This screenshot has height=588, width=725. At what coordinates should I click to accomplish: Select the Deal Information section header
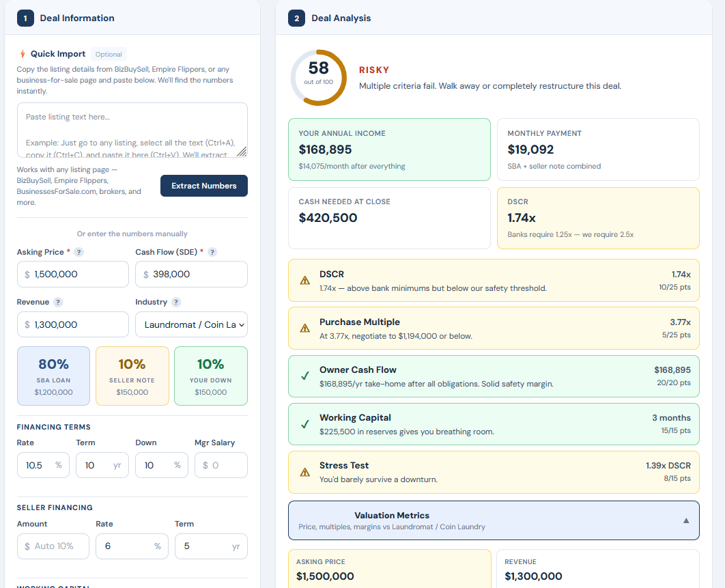pos(77,18)
